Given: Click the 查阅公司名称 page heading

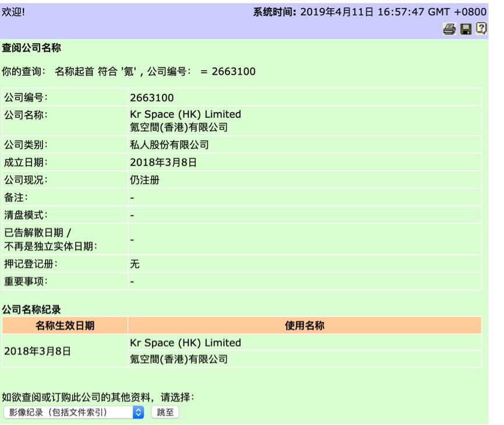Looking at the screenshot, I should tap(31, 48).
